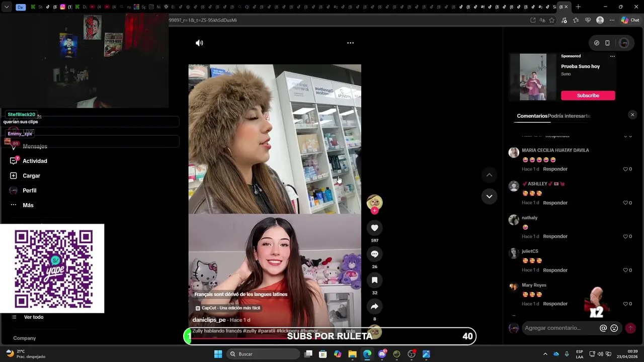Open sponsored ad three-dot menu
This screenshot has width=644, height=362.
pyautogui.click(x=612, y=56)
